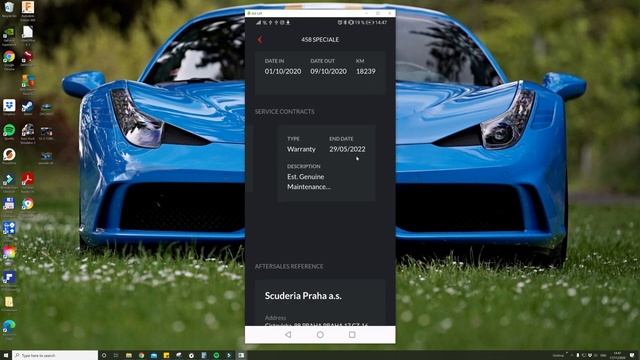
Task: Click the 29/05/2022 end date value
Action: [x=347, y=149]
